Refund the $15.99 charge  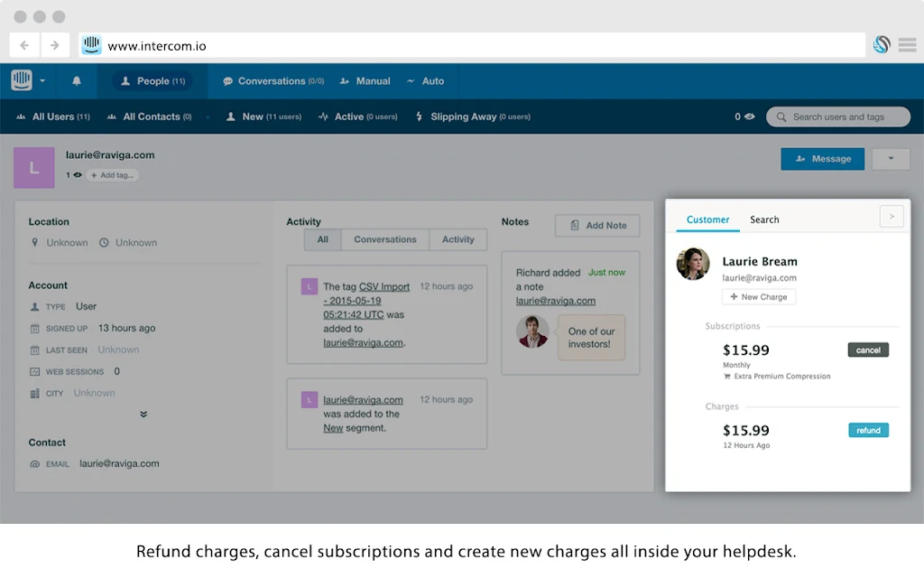(868, 430)
